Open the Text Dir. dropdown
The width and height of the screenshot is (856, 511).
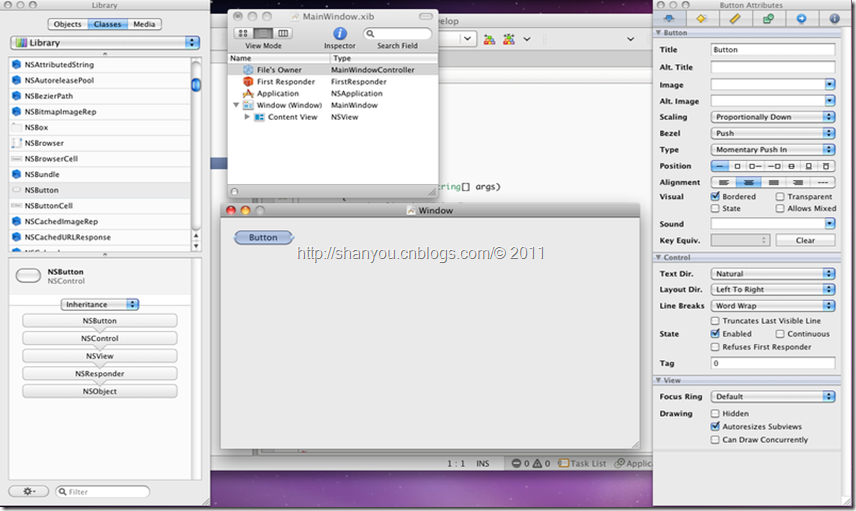[772, 274]
